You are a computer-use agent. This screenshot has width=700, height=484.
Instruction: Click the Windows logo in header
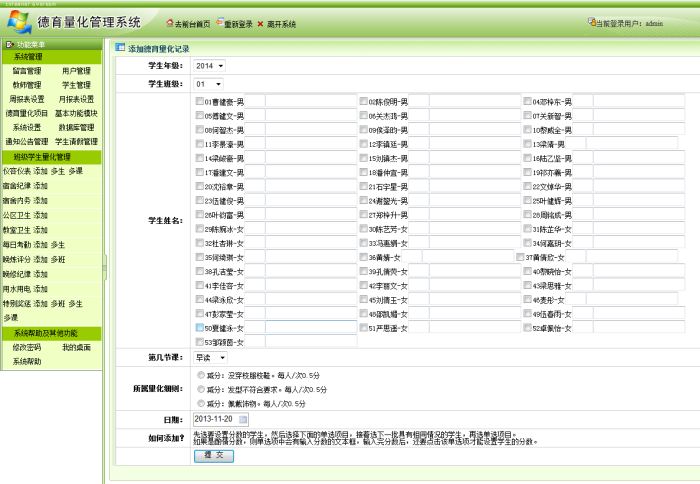[18, 22]
